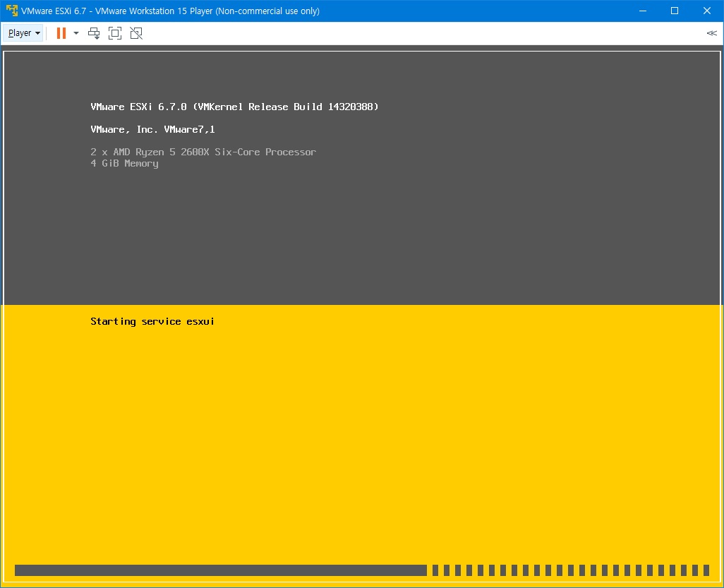The image size is (724, 588).
Task: Collapse the toolbar with the double-chevron icon
Action: pos(711,33)
